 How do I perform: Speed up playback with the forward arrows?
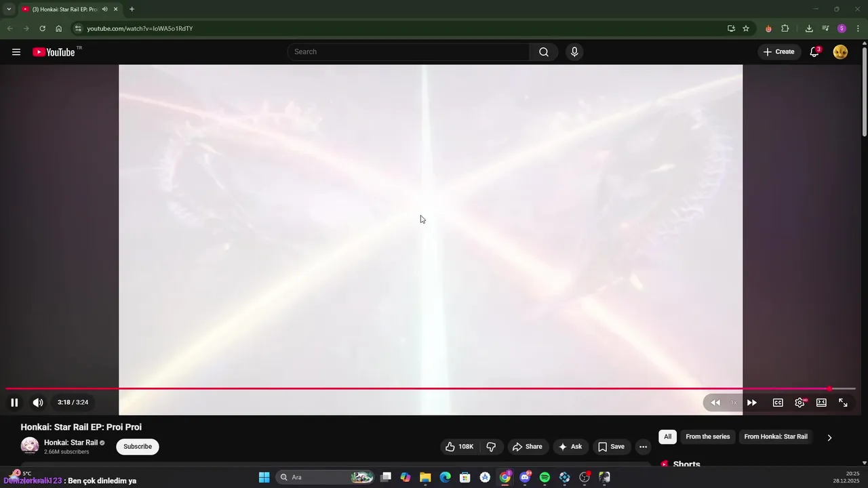pos(752,403)
